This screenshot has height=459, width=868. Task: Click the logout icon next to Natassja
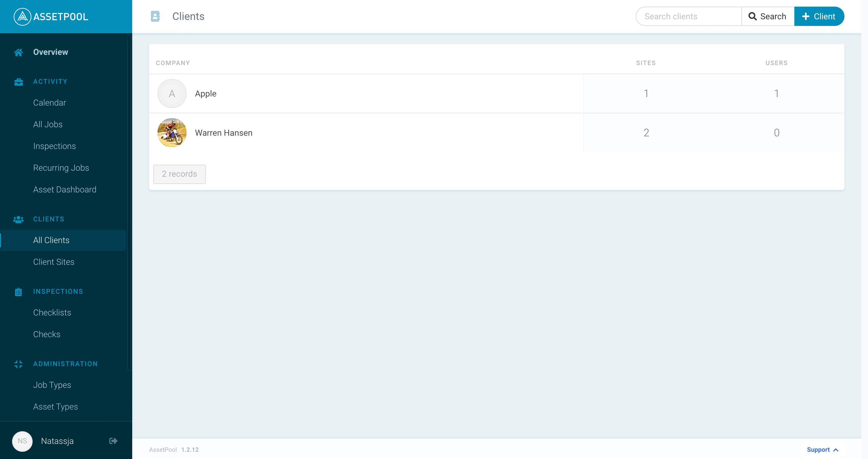pyautogui.click(x=113, y=441)
